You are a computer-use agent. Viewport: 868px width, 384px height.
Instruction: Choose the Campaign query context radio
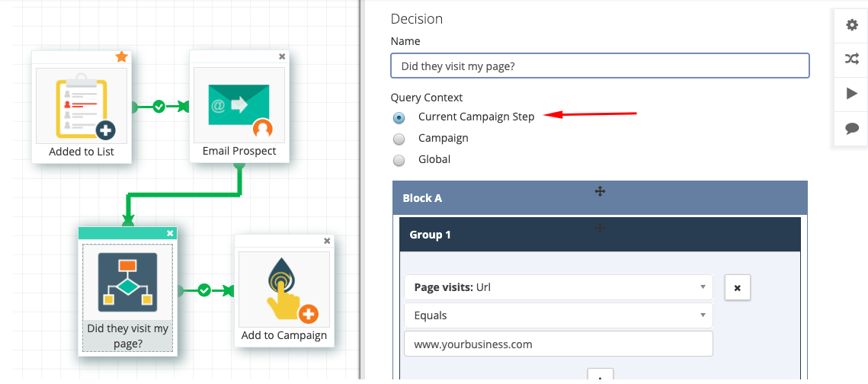(399, 139)
